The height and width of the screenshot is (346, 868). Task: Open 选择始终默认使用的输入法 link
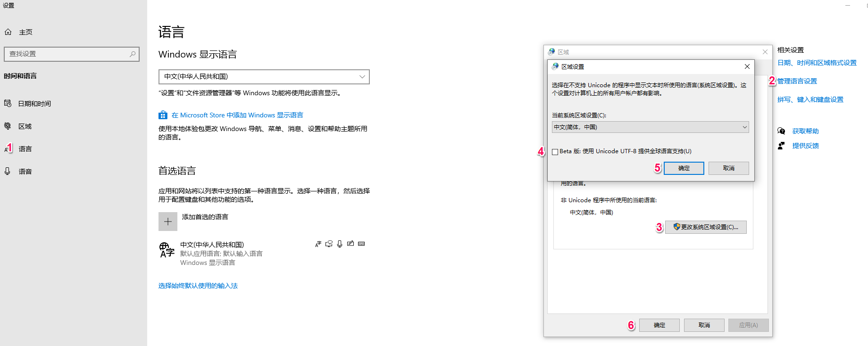pyautogui.click(x=198, y=286)
